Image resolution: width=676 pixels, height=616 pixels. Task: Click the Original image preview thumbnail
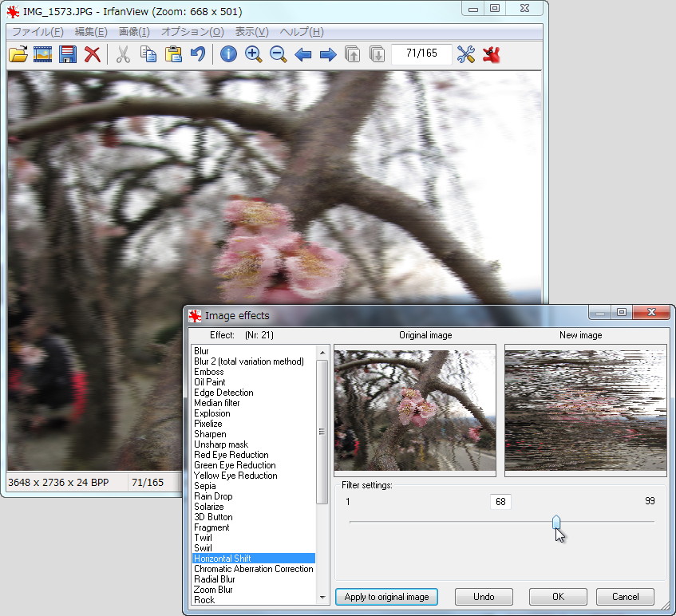[x=415, y=410]
